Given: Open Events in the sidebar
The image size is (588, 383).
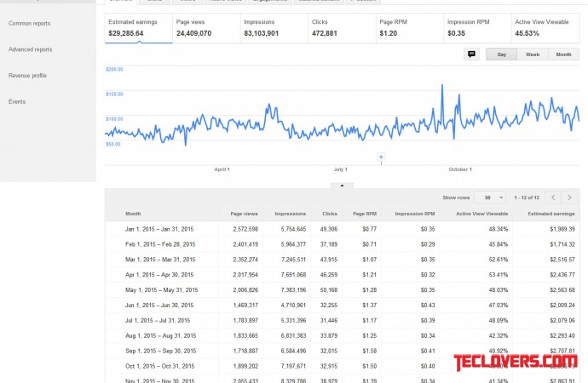Looking at the screenshot, I should click(17, 101).
